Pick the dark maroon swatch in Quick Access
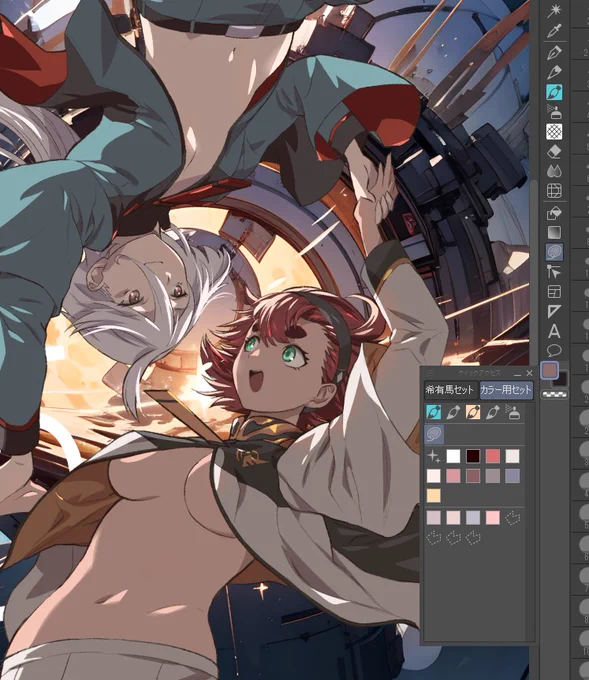Viewport: 589px width, 680px height. tap(473, 456)
